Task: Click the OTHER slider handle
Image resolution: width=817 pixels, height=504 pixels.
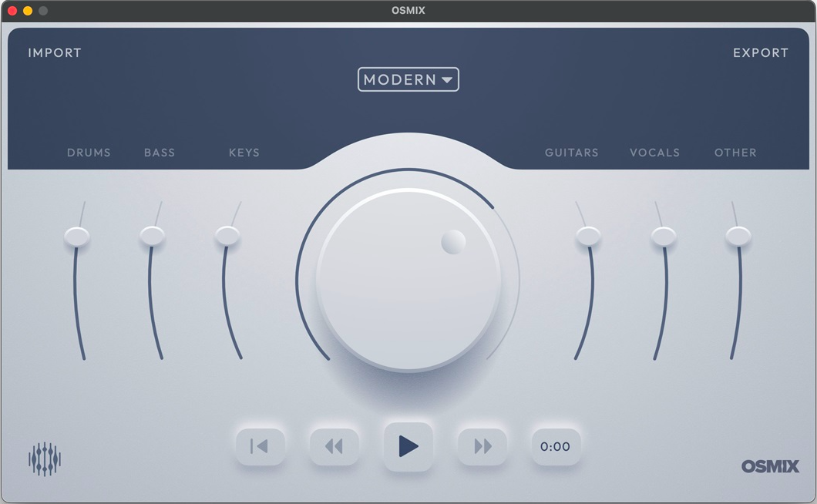Action: click(739, 236)
